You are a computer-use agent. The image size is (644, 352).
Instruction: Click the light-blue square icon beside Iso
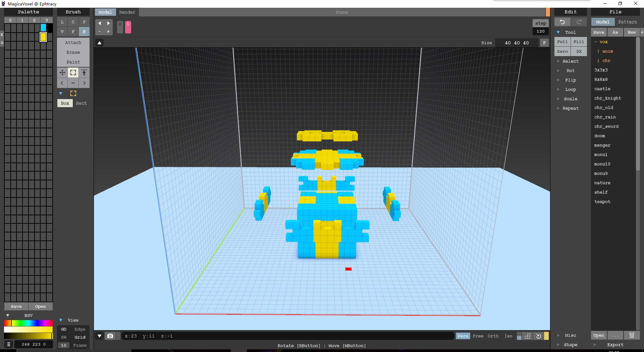[x=519, y=336]
